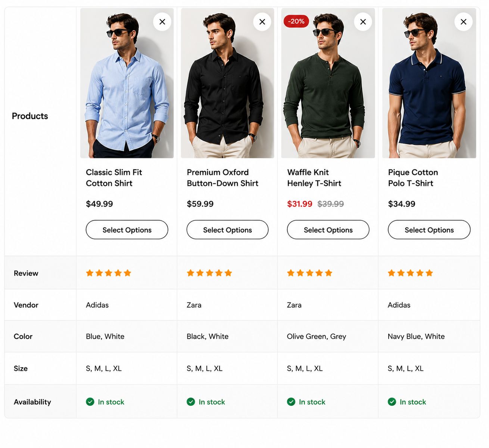This screenshot has width=489, height=448.
Task: Click the star rating for Pique Cotton Polo
Action: pos(410,273)
